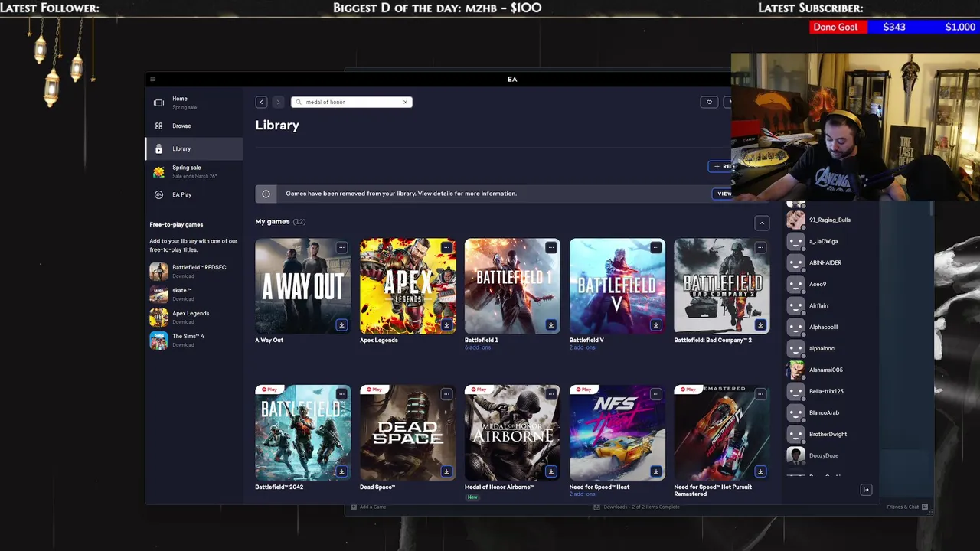Select friend ABINHAIDER
The width and height of the screenshot is (980, 551).
831,262
